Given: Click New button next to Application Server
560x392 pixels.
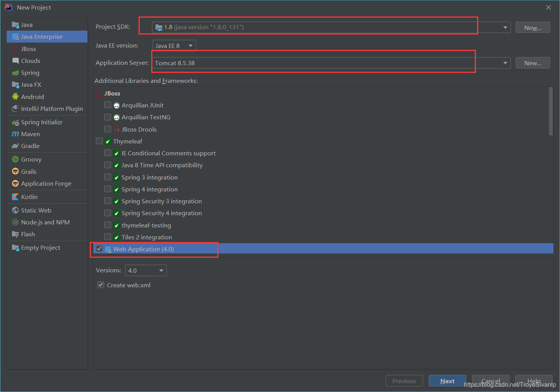Looking at the screenshot, I should 533,63.
